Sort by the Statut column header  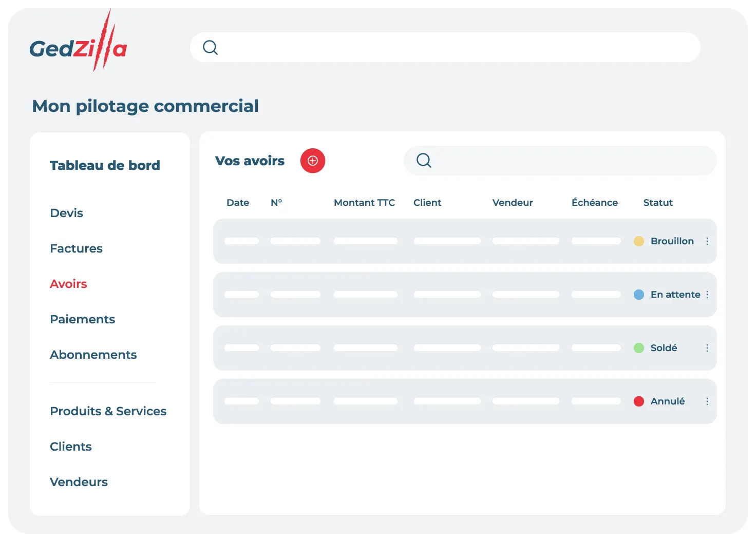[x=658, y=203]
